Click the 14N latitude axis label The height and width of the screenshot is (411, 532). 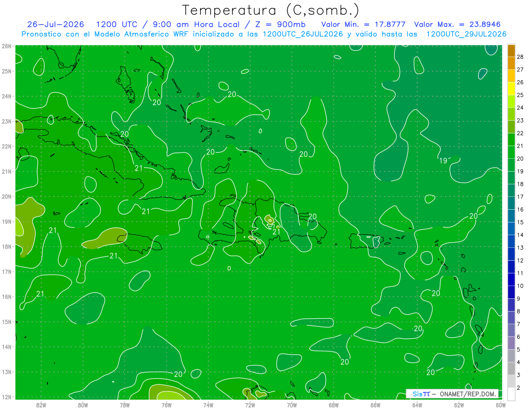(x=6, y=347)
